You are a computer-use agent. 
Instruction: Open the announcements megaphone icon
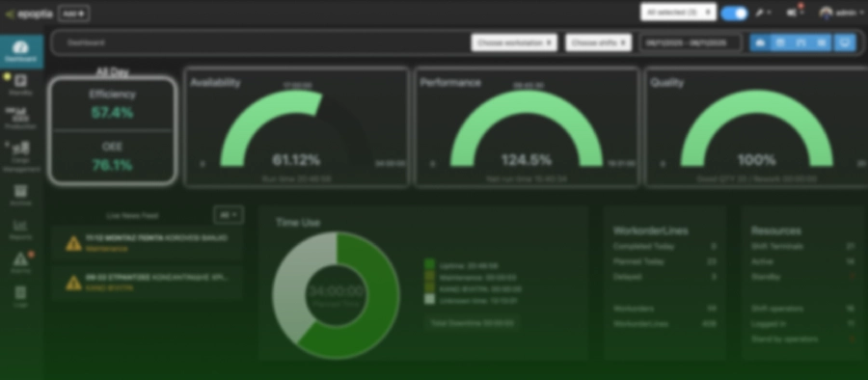pyautogui.click(x=792, y=13)
